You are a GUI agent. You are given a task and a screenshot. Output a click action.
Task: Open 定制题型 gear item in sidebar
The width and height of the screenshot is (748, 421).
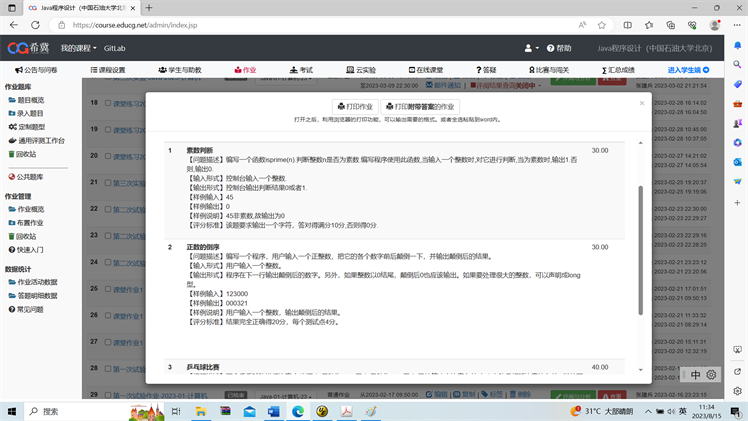tap(30, 128)
